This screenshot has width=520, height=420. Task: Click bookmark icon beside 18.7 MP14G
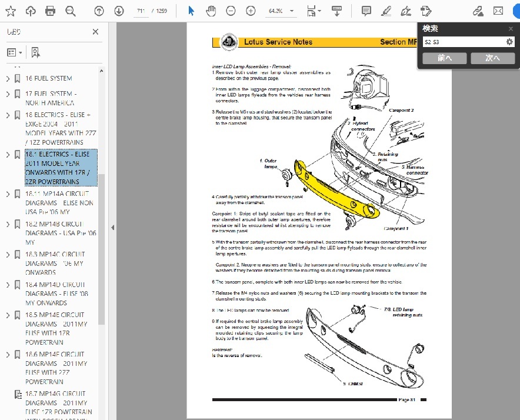18,394
